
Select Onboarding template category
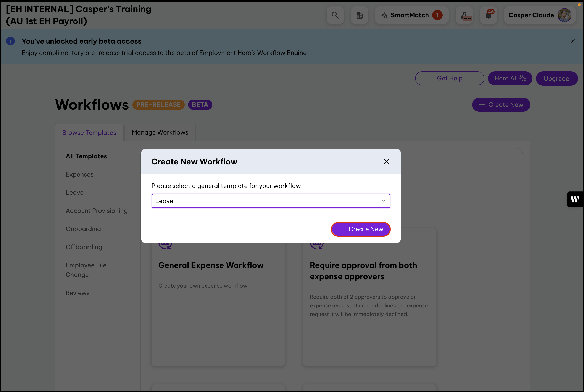[x=83, y=229]
